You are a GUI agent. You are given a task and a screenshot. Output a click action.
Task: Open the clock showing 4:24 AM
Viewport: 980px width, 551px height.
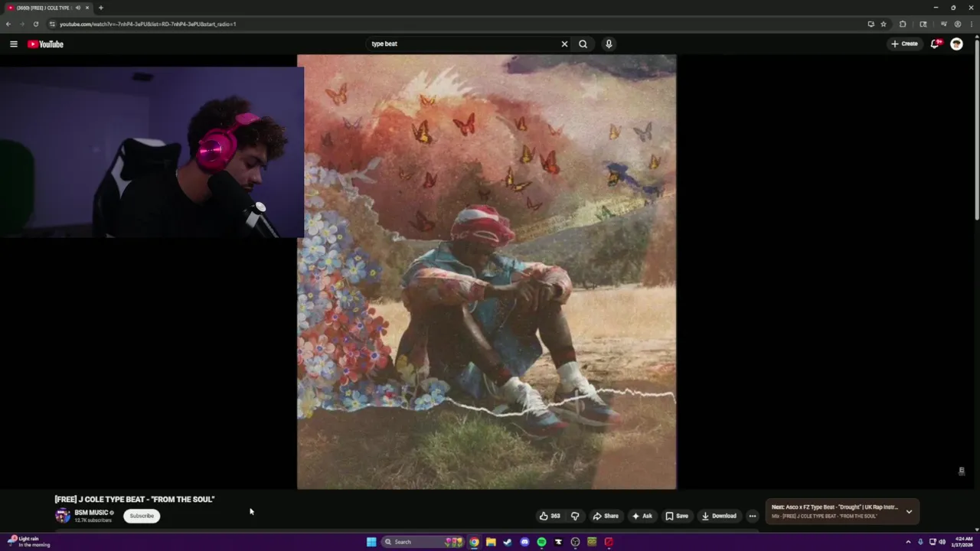[x=961, y=542]
